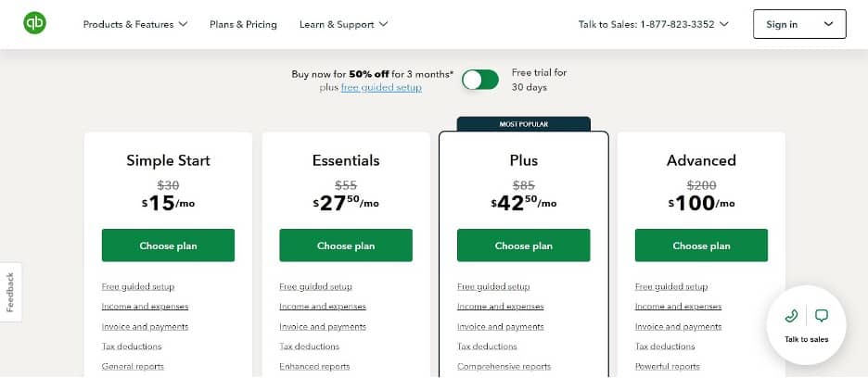The height and width of the screenshot is (378, 868).
Task: Click Enhanced reports under Essentials
Action: point(314,367)
